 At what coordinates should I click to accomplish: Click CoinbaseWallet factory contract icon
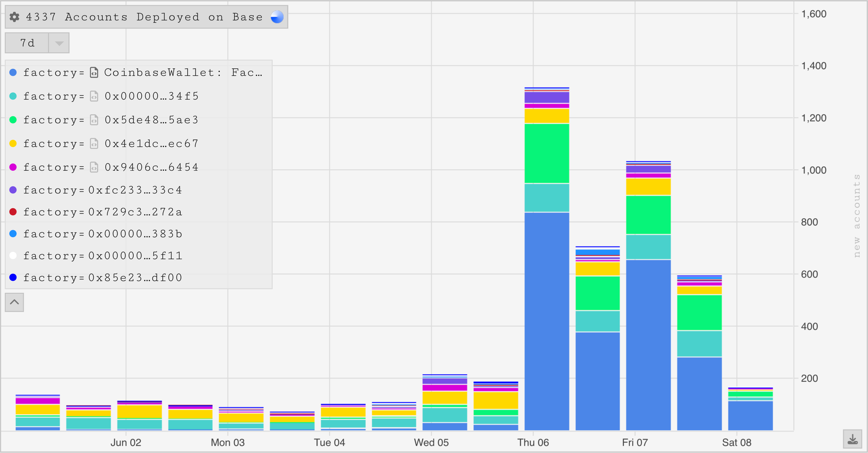click(94, 72)
